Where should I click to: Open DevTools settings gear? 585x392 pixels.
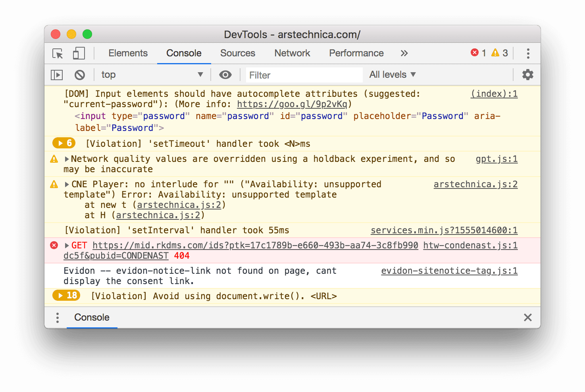click(527, 75)
